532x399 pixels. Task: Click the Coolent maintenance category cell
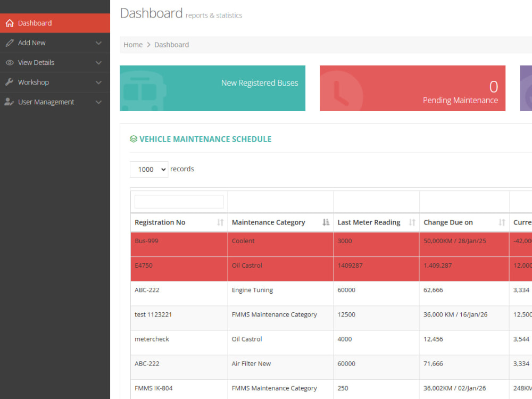(x=280, y=244)
